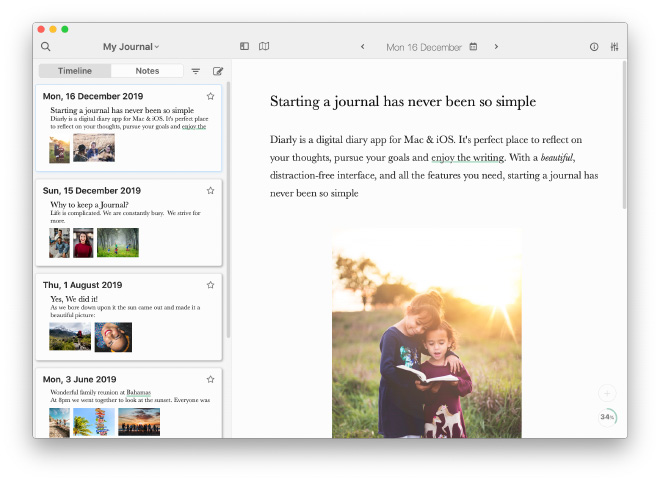The height and width of the screenshot is (482, 660).
Task: Open the settings sliders icon
Action: tap(615, 47)
